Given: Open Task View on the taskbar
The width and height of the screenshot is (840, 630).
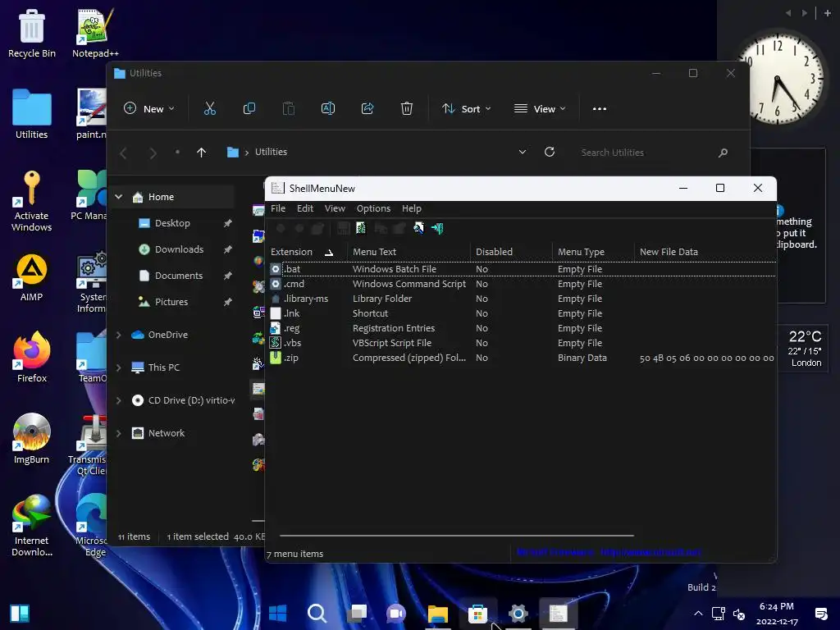Looking at the screenshot, I should 357,613.
